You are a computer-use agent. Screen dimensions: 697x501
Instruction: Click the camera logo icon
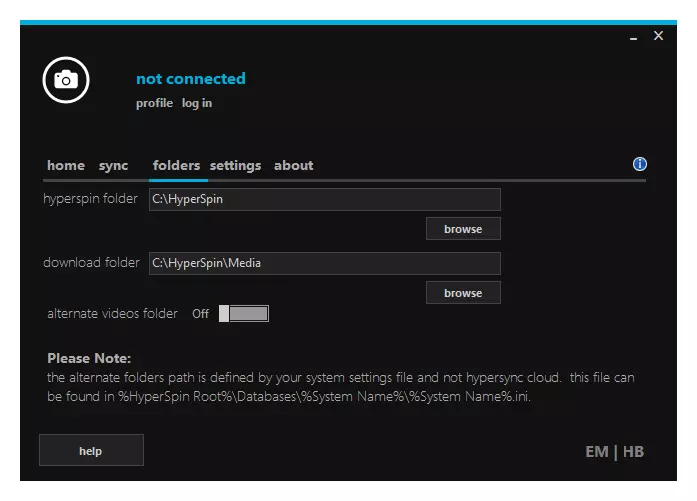tap(66, 79)
